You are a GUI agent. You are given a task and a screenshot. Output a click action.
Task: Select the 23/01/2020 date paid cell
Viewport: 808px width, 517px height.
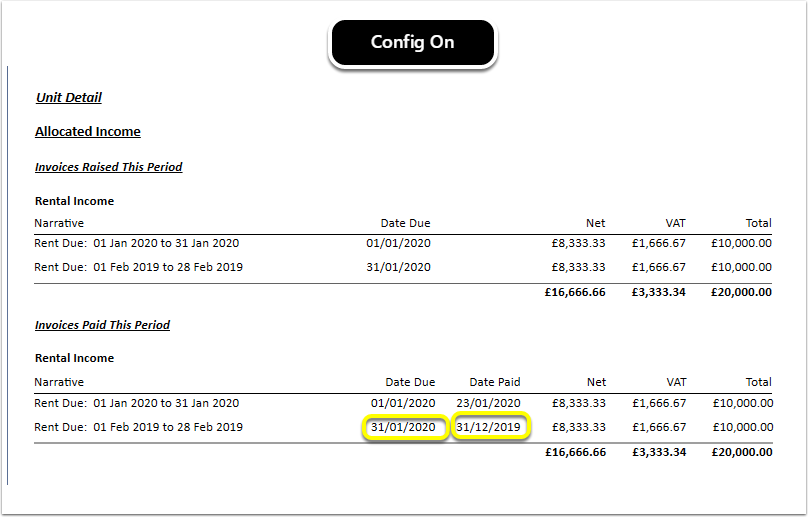(x=489, y=403)
